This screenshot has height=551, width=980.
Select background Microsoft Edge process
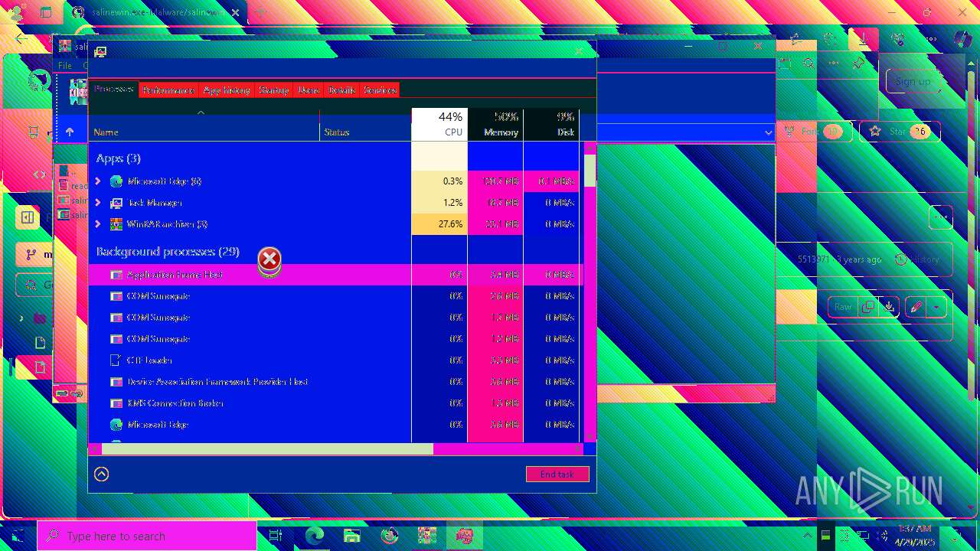pos(335,424)
